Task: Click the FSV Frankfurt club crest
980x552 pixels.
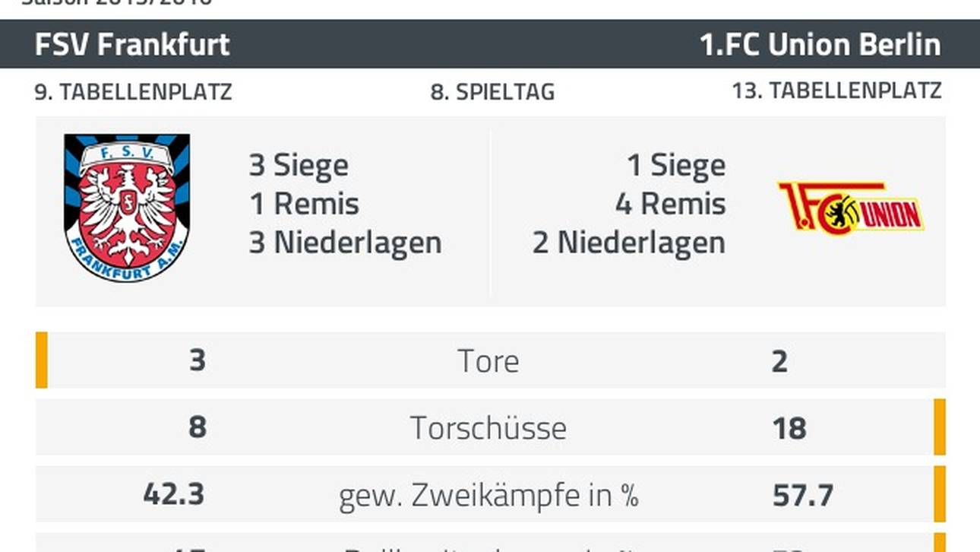Action: [x=127, y=208]
